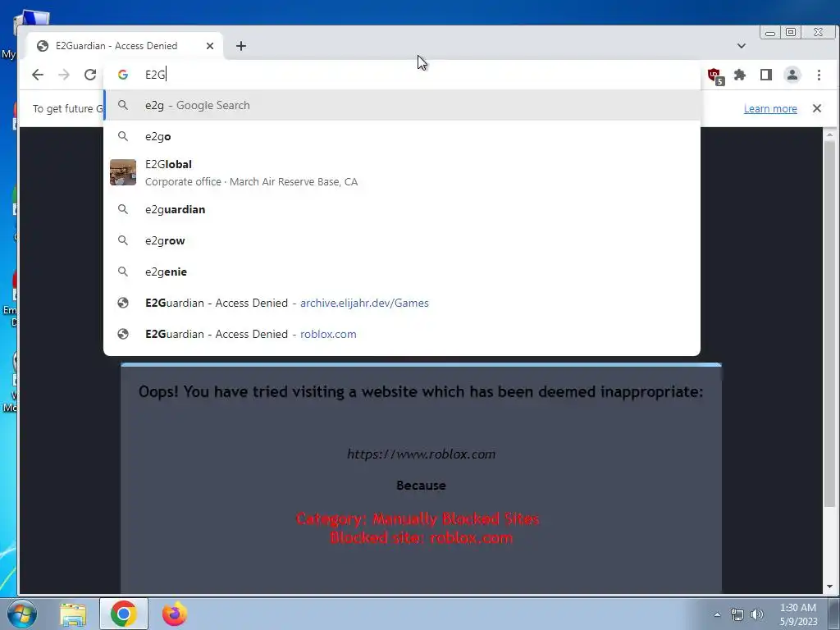This screenshot has width=840, height=630.
Task: Click the magnifier icon beside e2guardian
Action: point(123,209)
